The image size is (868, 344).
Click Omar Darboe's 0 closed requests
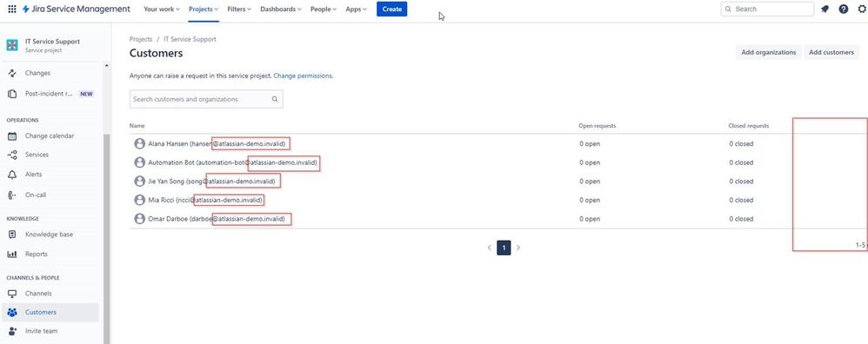point(741,219)
